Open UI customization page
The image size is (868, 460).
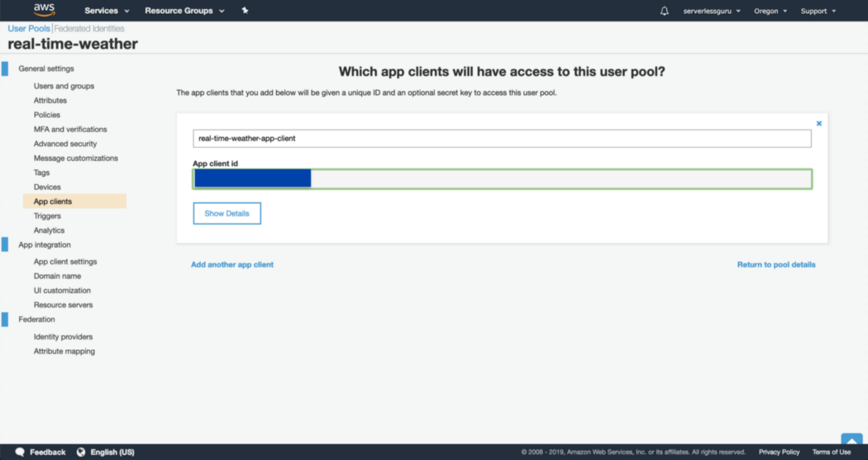62,290
